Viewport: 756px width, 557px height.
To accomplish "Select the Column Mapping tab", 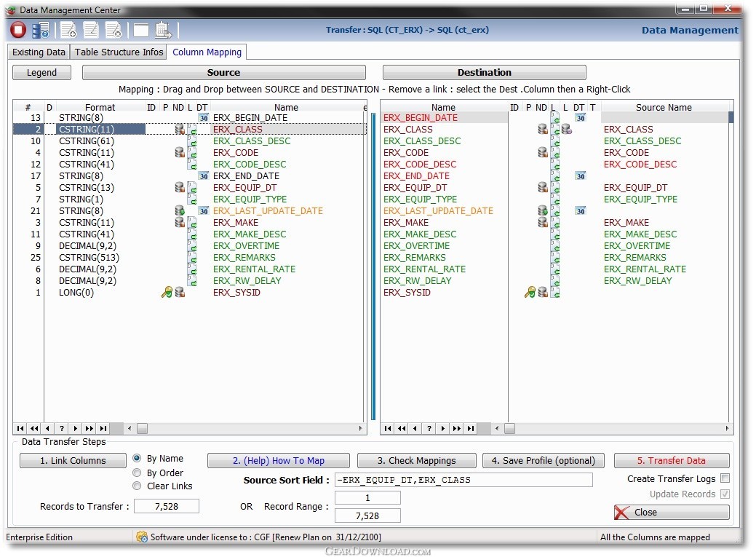I will click(207, 52).
